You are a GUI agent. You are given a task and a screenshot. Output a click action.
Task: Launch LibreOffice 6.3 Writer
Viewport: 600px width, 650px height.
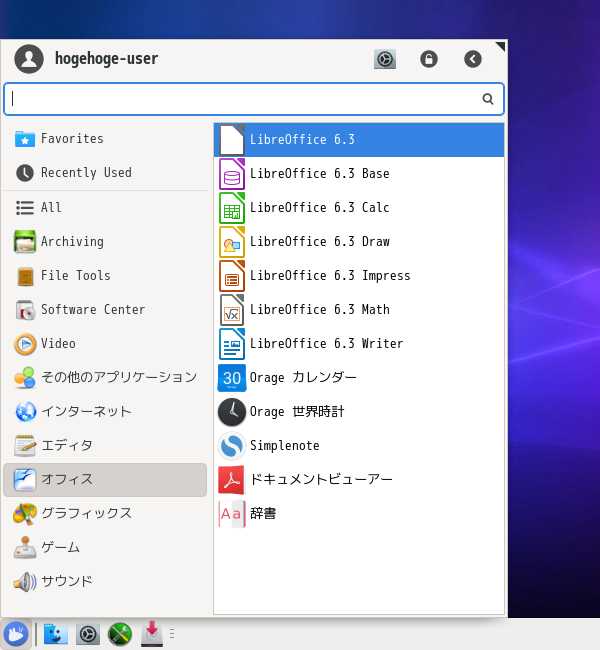pyautogui.click(x=359, y=344)
